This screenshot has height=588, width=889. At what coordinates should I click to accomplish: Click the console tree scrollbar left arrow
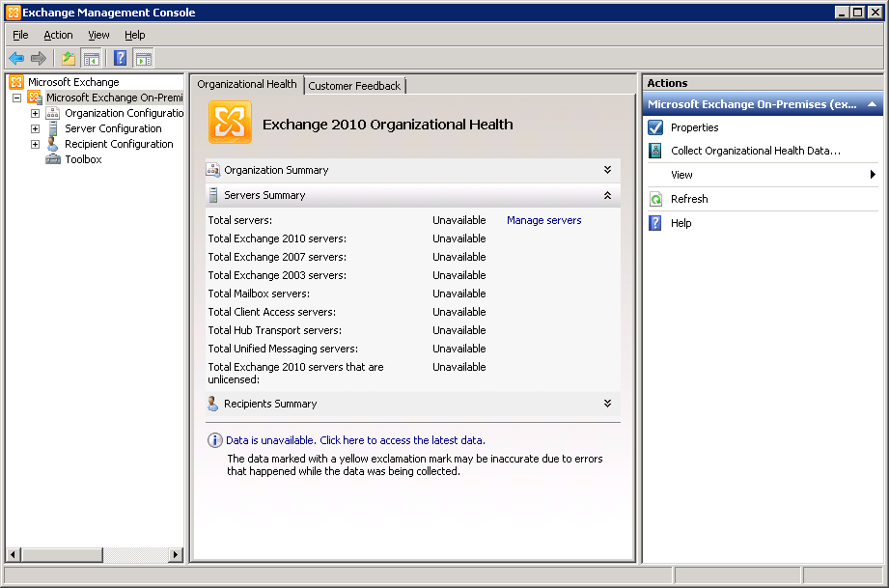(x=14, y=554)
